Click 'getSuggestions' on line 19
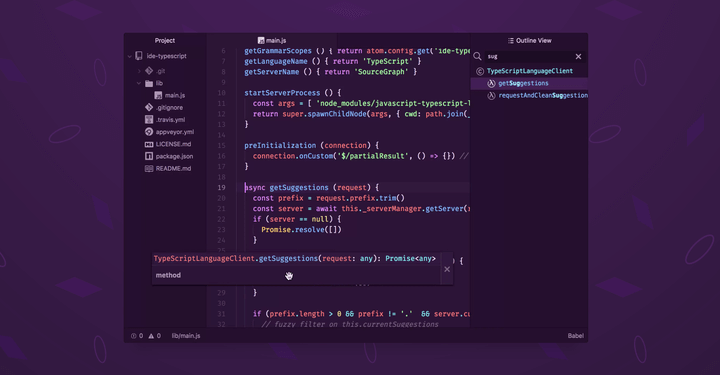 pyautogui.click(x=299, y=188)
